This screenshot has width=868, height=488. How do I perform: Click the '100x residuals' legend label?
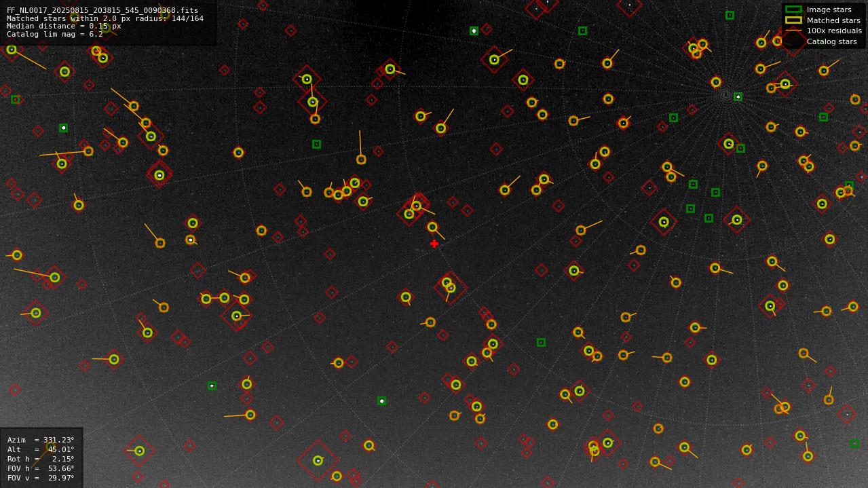(834, 31)
